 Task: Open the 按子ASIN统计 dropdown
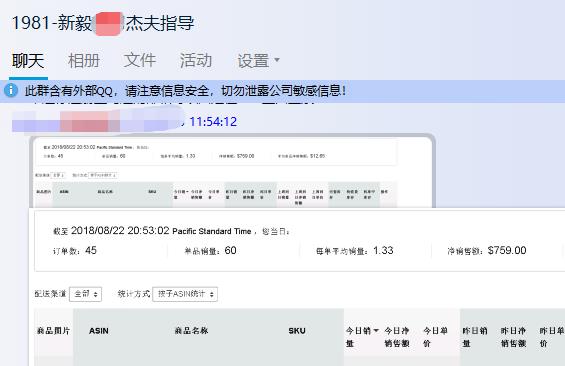coord(185,294)
